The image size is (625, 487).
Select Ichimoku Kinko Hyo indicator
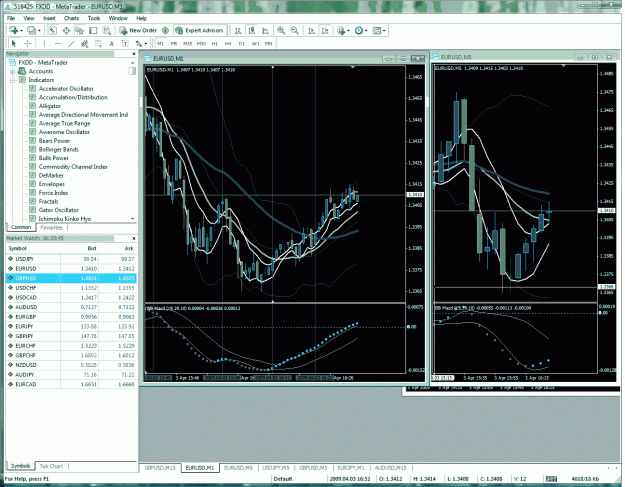[65, 219]
